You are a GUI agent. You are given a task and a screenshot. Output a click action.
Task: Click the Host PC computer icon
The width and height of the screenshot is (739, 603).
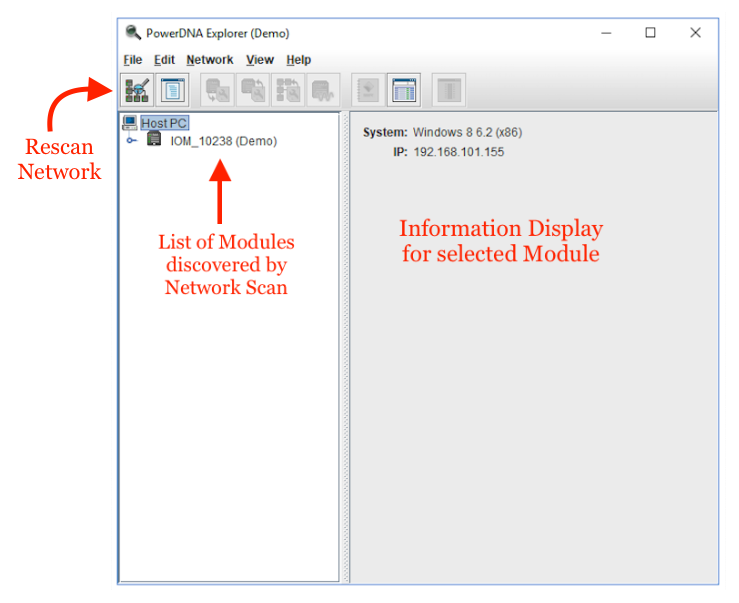tap(130, 123)
